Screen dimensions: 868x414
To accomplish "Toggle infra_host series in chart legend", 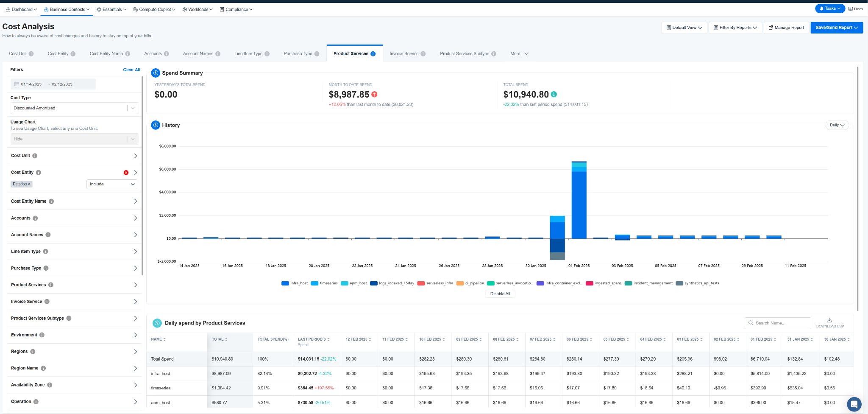I will click(295, 283).
